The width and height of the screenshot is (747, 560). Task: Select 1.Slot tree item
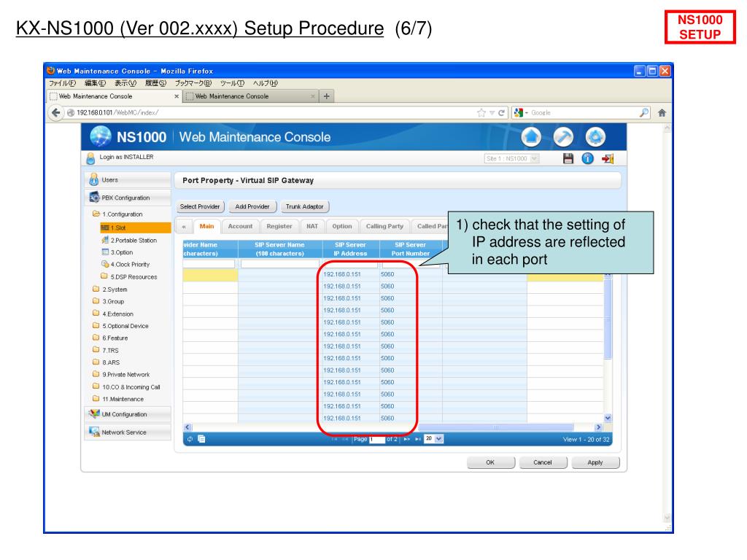click(x=136, y=227)
